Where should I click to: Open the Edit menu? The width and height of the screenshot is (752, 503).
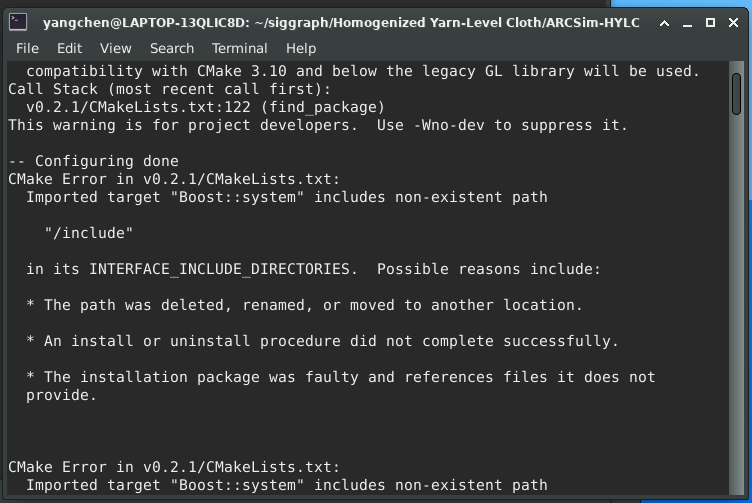[69, 48]
